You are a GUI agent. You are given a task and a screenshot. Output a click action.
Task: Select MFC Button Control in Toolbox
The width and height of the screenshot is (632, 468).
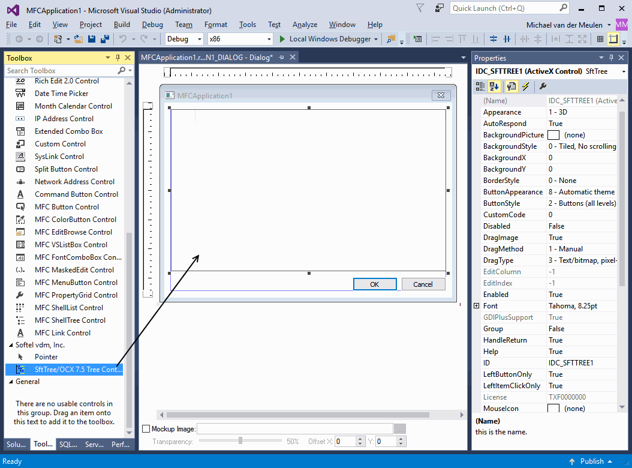(67, 207)
